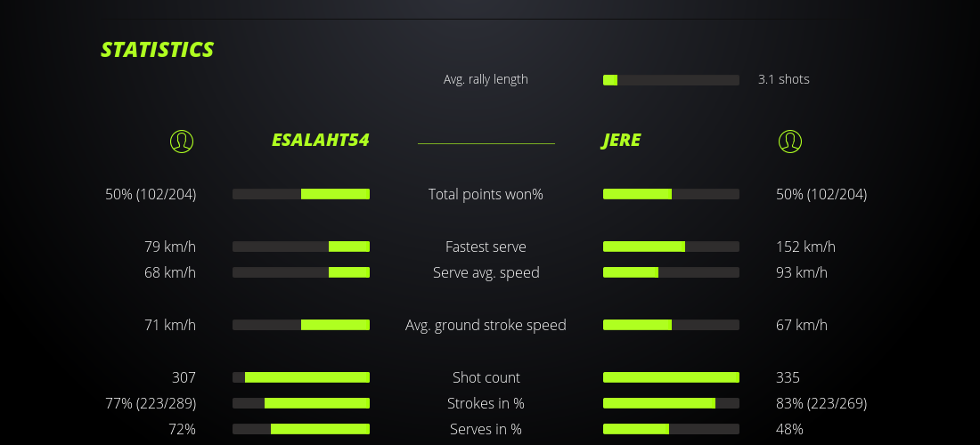This screenshot has height=445, width=980.
Task: Click the Avg. rally length bar
Action: click(671, 80)
